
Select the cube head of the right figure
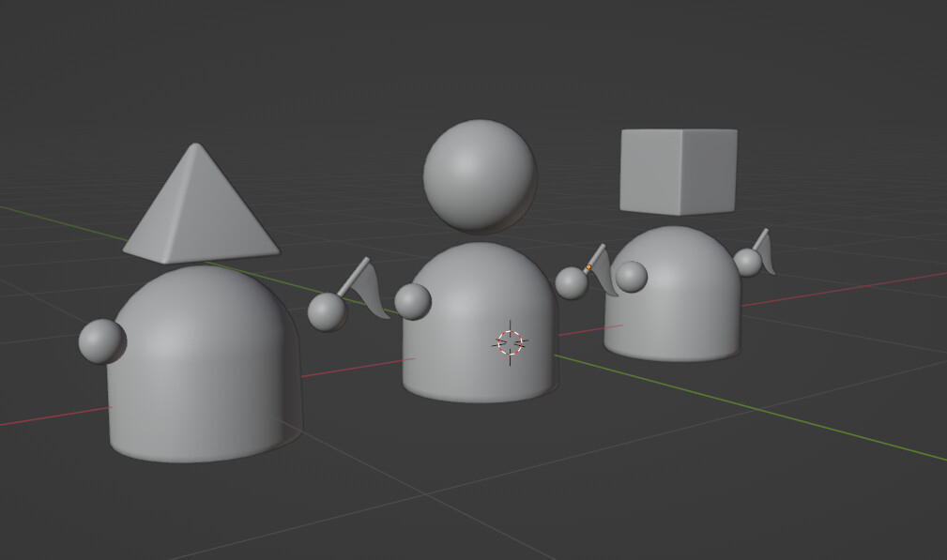678,172
